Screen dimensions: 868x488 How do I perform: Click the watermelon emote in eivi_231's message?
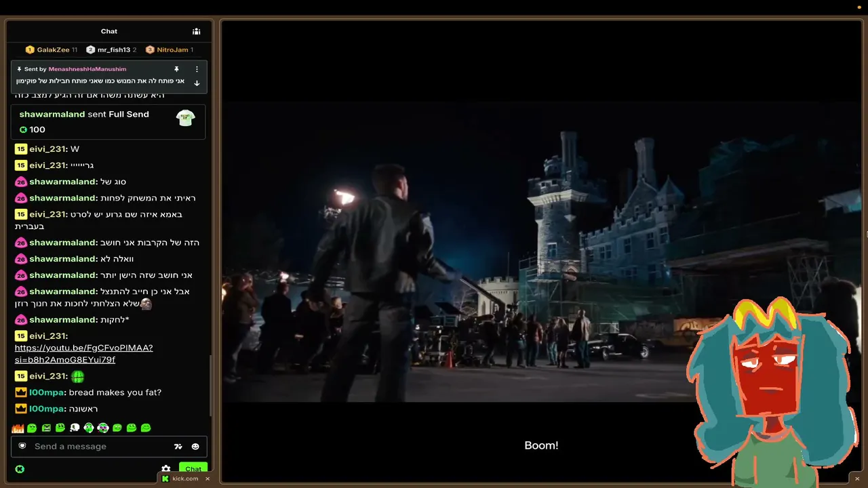[78, 376]
